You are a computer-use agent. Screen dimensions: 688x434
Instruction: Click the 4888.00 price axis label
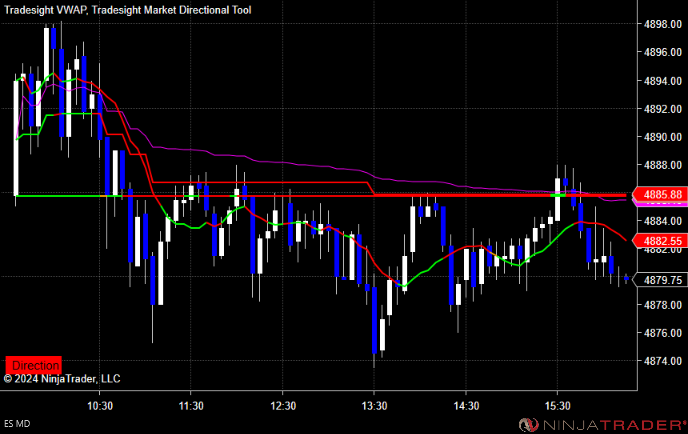[x=663, y=165]
